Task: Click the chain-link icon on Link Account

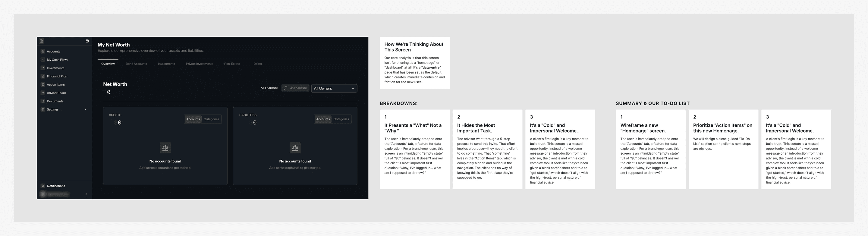Action: pos(285,88)
